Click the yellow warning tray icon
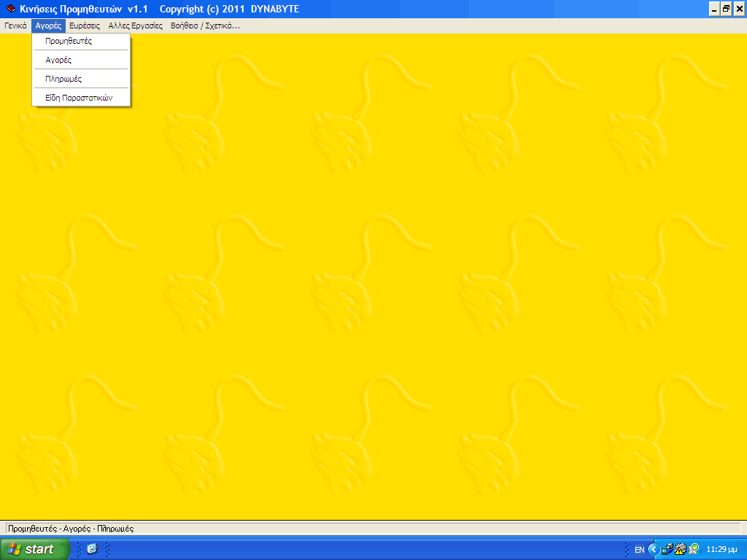This screenshot has width=747, height=560. tap(681, 550)
